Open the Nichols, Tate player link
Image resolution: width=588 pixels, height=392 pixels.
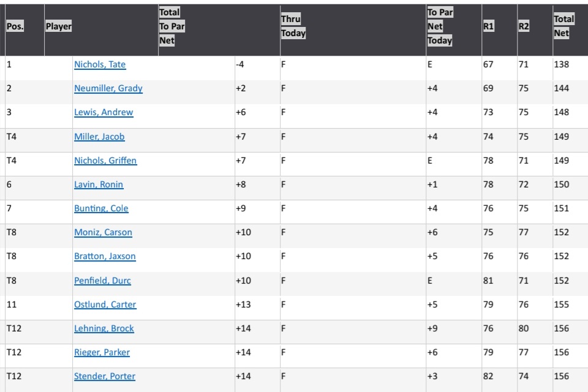click(x=100, y=64)
